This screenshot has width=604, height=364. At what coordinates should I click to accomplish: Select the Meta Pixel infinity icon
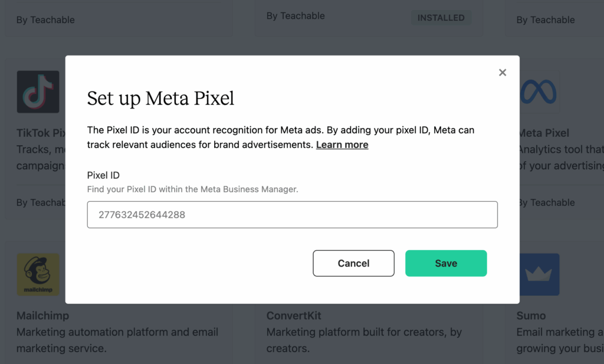pos(537,91)
